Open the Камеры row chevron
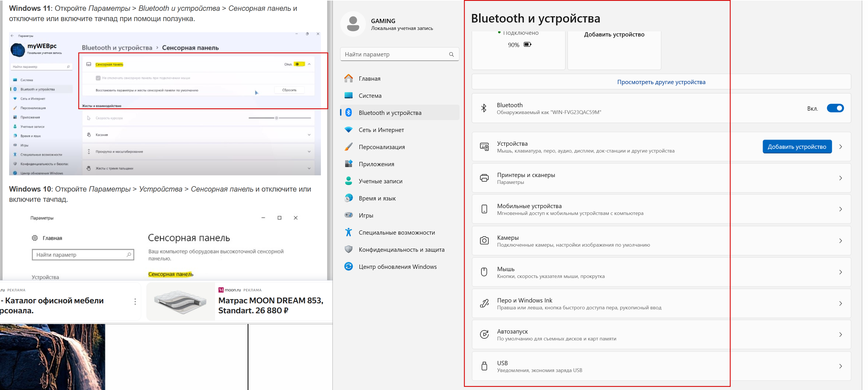 (x=840, y=240)
